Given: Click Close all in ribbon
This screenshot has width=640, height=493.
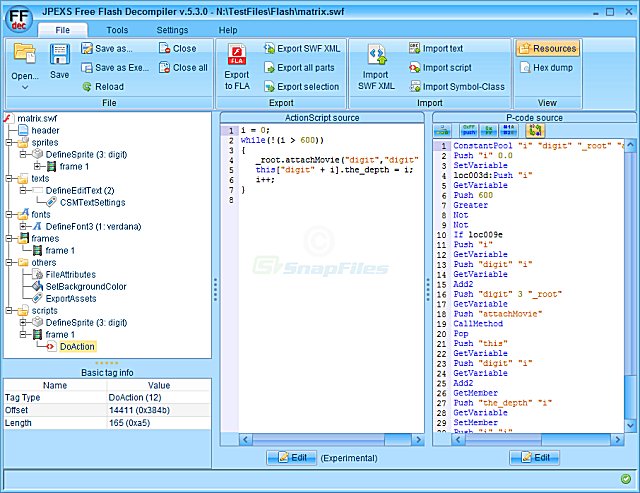Looking at the screenshot, I should 183,67.
